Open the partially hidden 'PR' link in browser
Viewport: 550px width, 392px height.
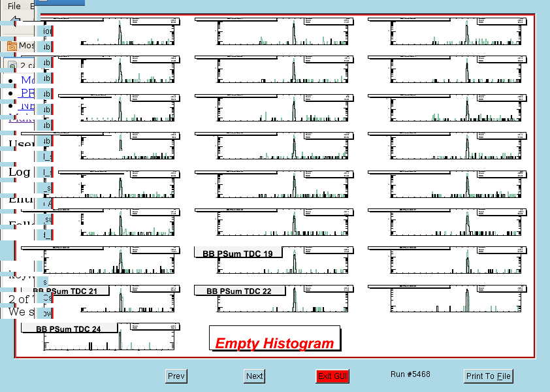[x=27, y=93]
